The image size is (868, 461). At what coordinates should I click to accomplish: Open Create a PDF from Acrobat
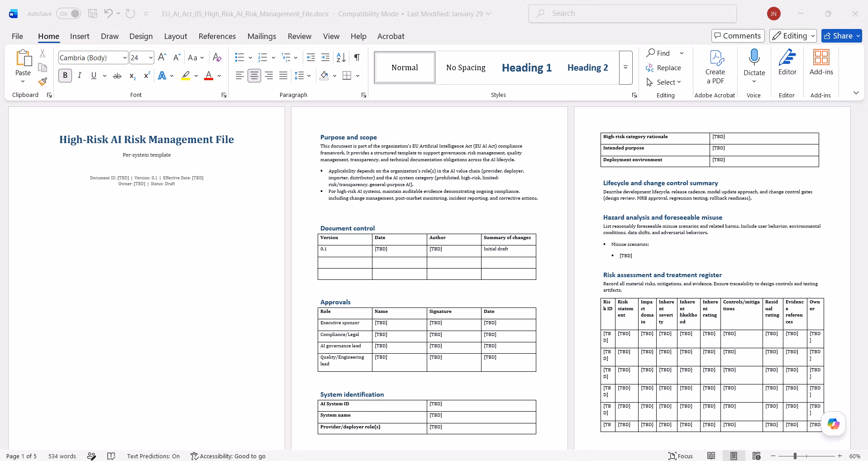(715, 67)
